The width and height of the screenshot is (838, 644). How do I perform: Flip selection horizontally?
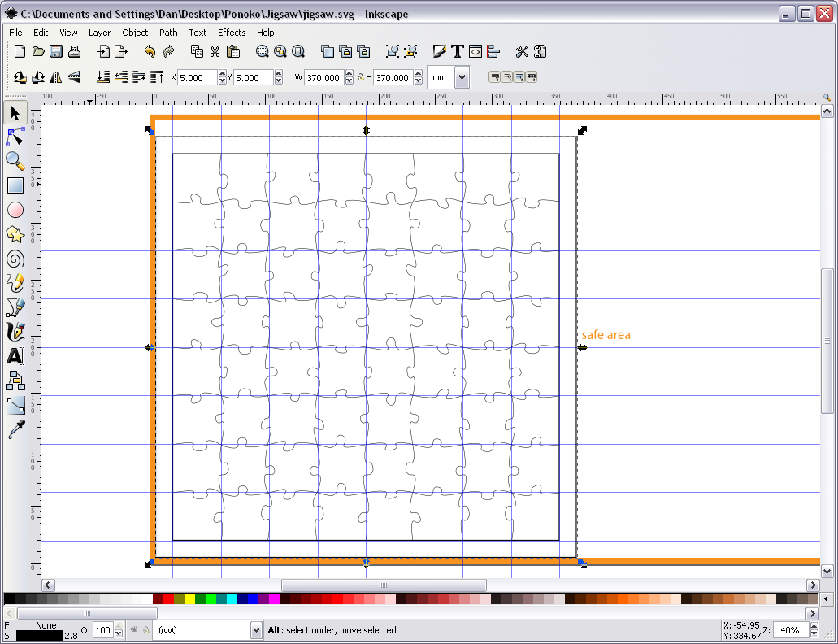55,77
